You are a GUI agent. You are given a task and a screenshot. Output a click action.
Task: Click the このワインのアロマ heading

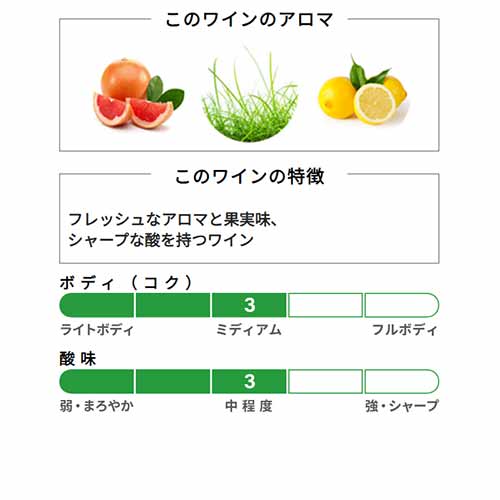click(249, 19)
